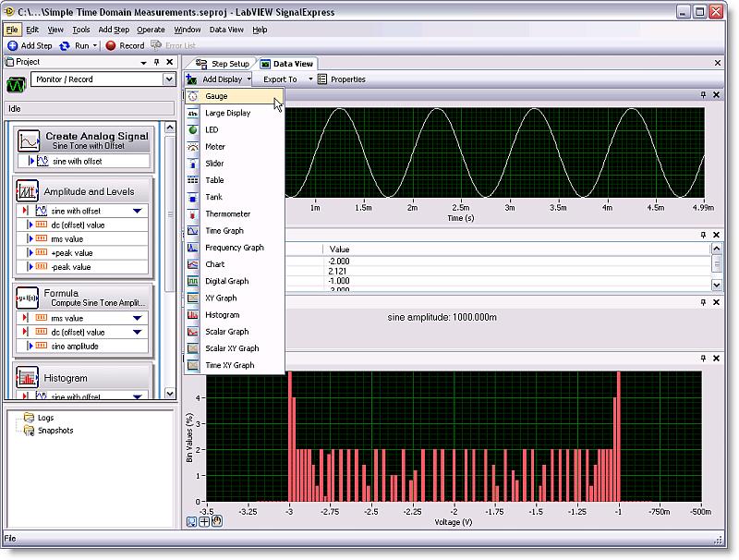
Task: Select the Snapshots folder in the tree
Action: click(55, 431)
